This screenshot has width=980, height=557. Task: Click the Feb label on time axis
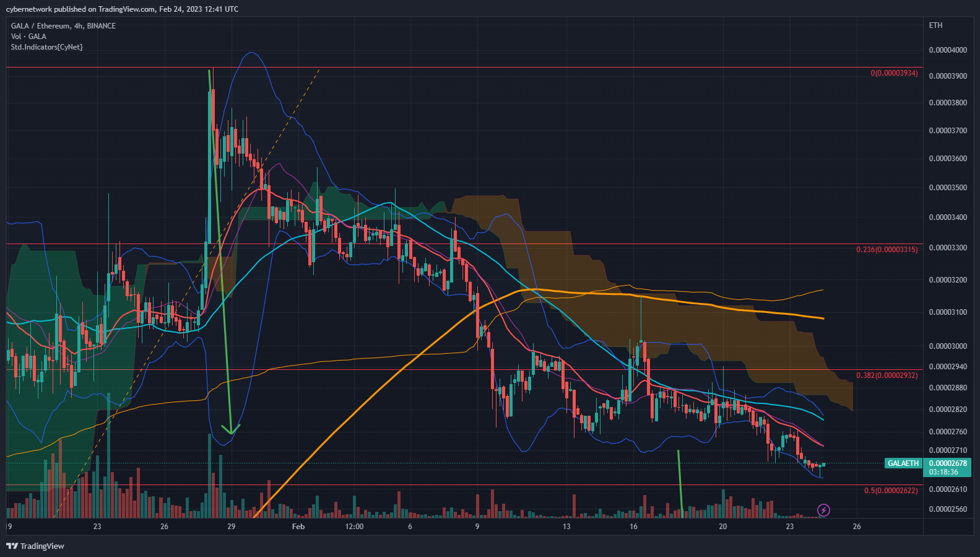[298, 527]
